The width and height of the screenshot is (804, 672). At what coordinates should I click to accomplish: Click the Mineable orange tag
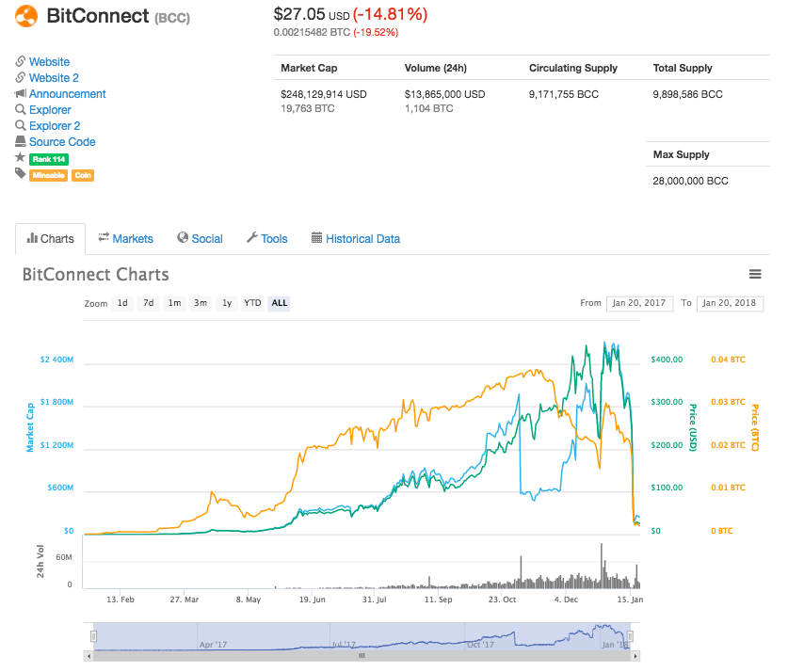(49, 175)
